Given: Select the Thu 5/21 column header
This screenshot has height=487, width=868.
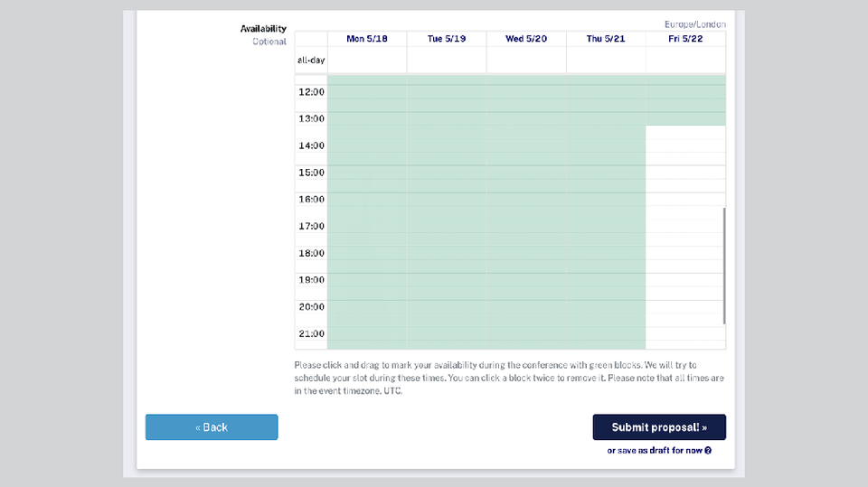Looking at the screenshot, I should pos(606,39).
